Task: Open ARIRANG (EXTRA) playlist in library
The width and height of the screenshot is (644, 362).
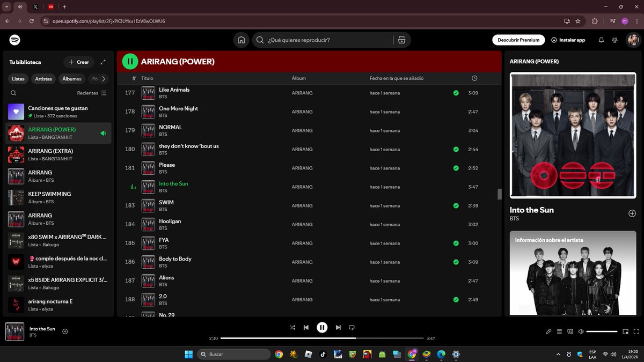Action: [x=59, y=154]
